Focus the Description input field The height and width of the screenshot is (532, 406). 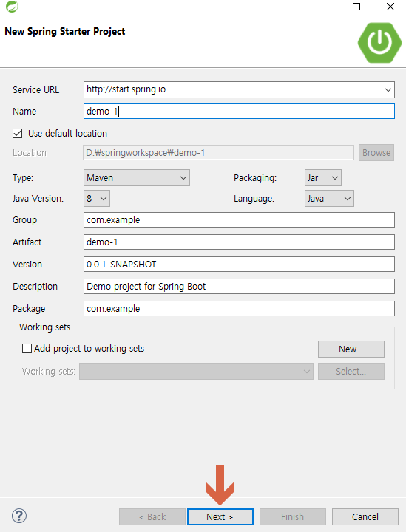point(239,287)
